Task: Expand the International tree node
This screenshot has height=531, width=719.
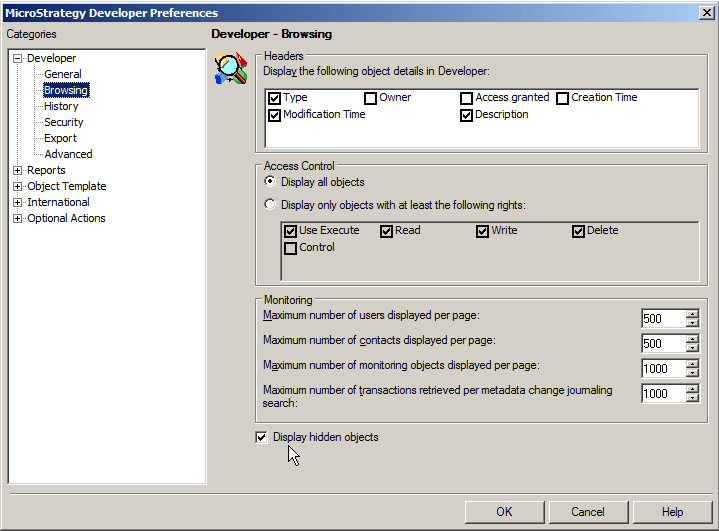Action: pyautogui.click(x=17, y=203)
